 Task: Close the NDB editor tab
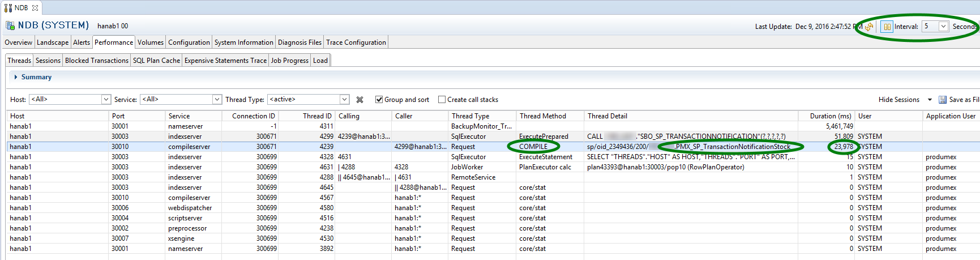pos(35,8)
